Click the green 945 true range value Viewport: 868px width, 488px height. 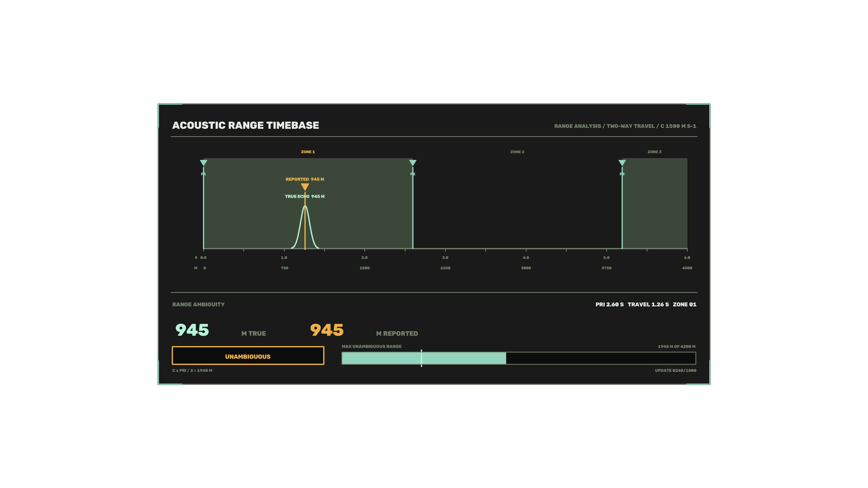coord(192,330)
